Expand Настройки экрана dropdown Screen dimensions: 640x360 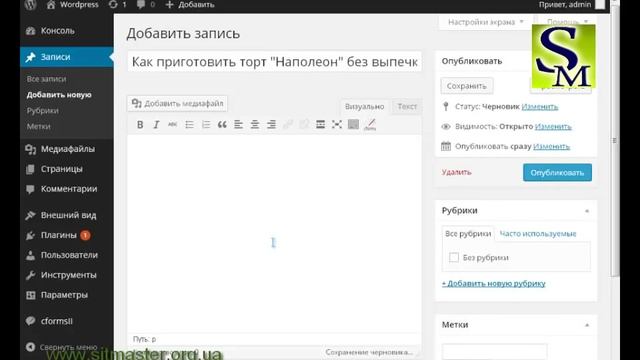tap(485, 22)
